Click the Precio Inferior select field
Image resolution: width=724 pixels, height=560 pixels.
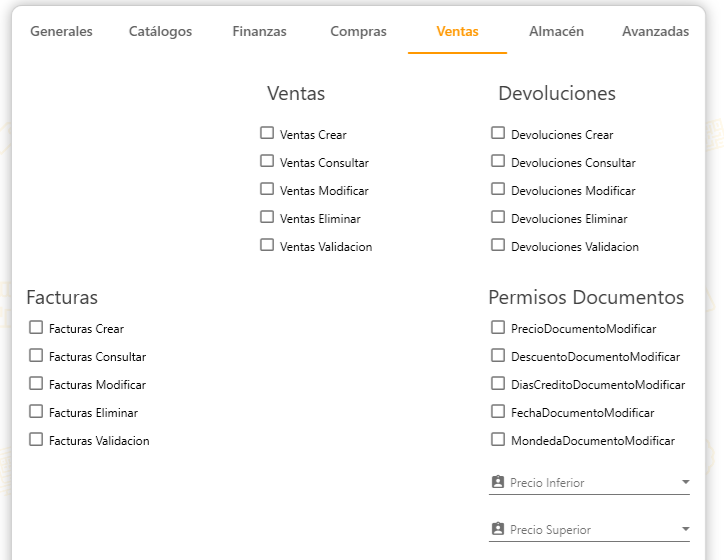tap(589, 482)
